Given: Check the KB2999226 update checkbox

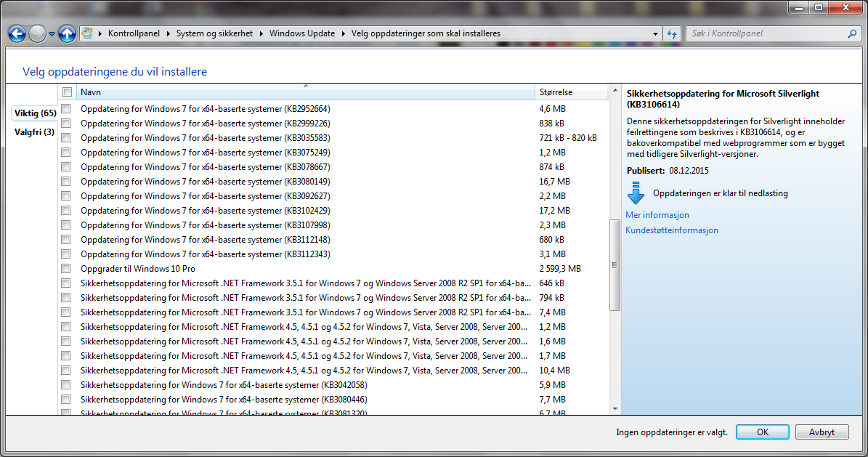Looking at the screenshot, I should tap(66, 123).
